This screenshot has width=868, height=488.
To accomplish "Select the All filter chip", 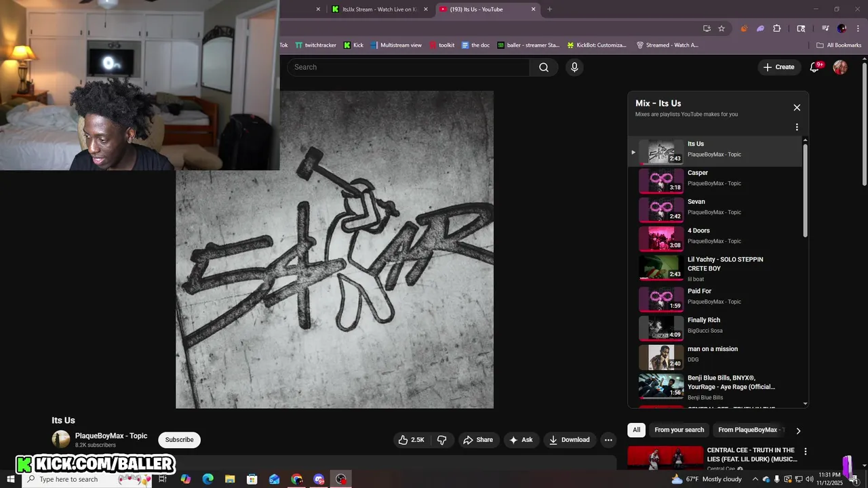I will pyautogui.click(x=636, y=430).
